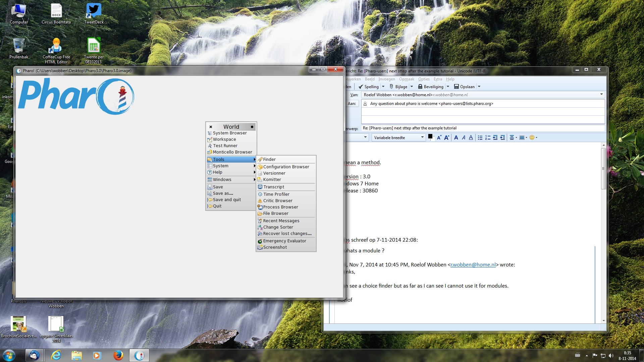
Task: Click the Screenshot camera icon
Action: pyautogui.click(x=260, y=247)
